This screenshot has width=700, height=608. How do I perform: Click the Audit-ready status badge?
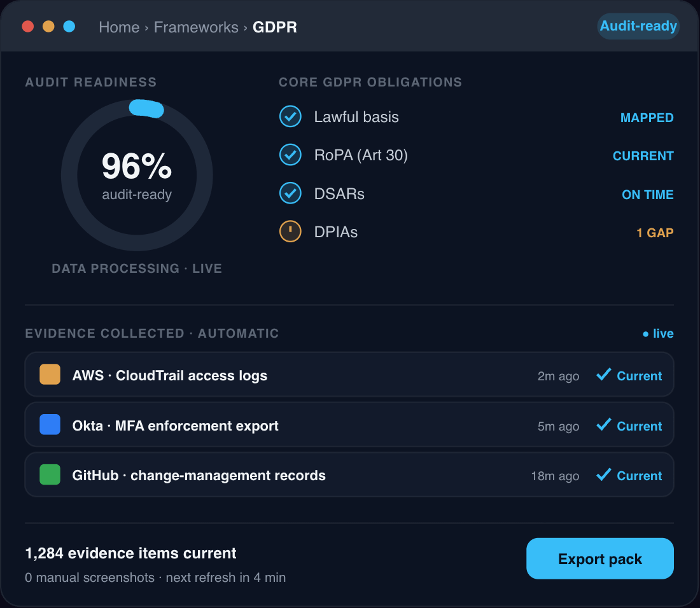point(638,26)
